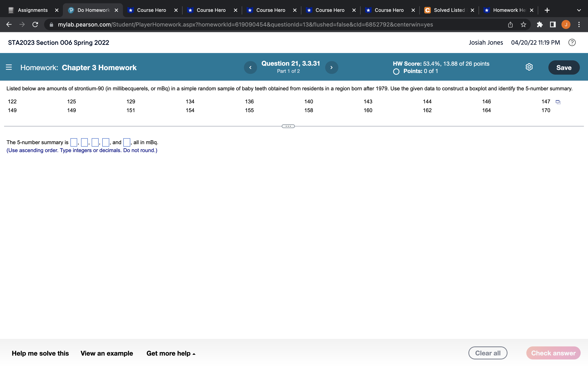This screenshot has height=367, width=588.
Task: Expand the Get more help menu
Action: [171, 353]
